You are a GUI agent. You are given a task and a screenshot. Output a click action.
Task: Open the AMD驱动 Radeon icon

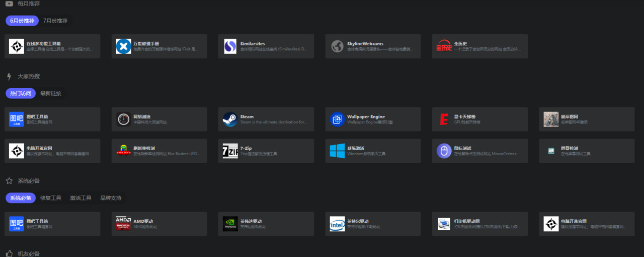(x=123, y=224)
